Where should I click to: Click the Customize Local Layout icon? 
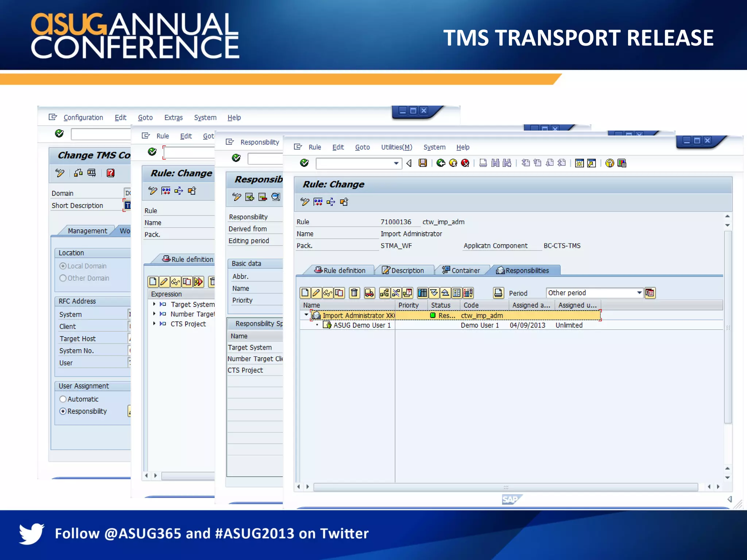click(x=622, y=163)
